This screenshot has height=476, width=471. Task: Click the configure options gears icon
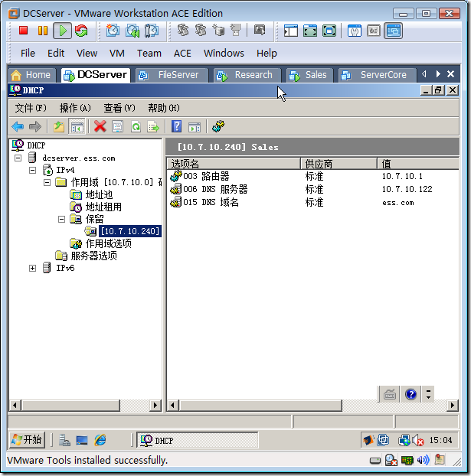pos(218,126)
